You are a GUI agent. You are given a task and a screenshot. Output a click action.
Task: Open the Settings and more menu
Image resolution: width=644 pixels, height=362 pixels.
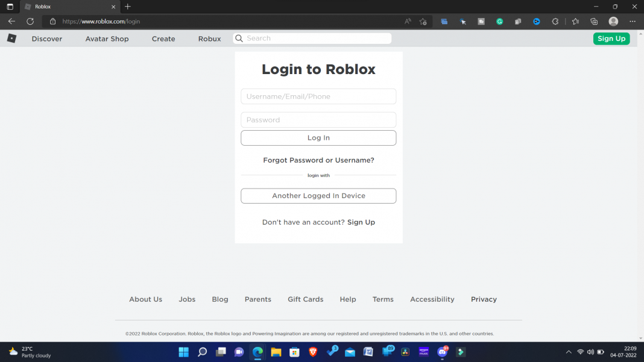coord(632,21)
